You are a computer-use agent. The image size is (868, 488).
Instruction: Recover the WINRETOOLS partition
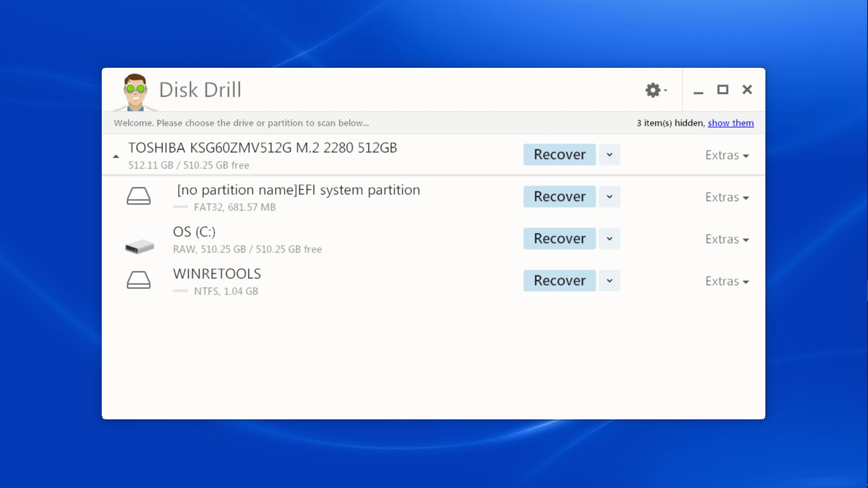(x=560, y=281)
